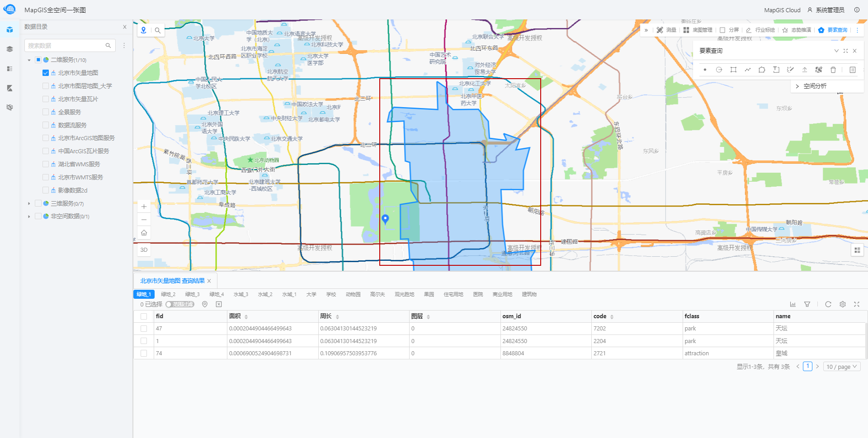Image resolution: width=868 pixels, height=438 pixels.
Task: Switch to the 医院 result tab
Action: tap(478, 294)
